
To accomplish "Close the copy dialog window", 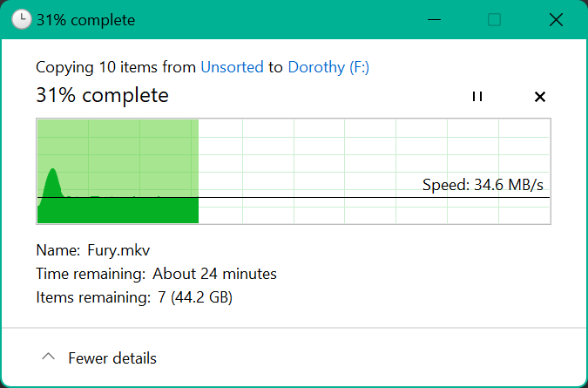I will (x=556, y=19).
